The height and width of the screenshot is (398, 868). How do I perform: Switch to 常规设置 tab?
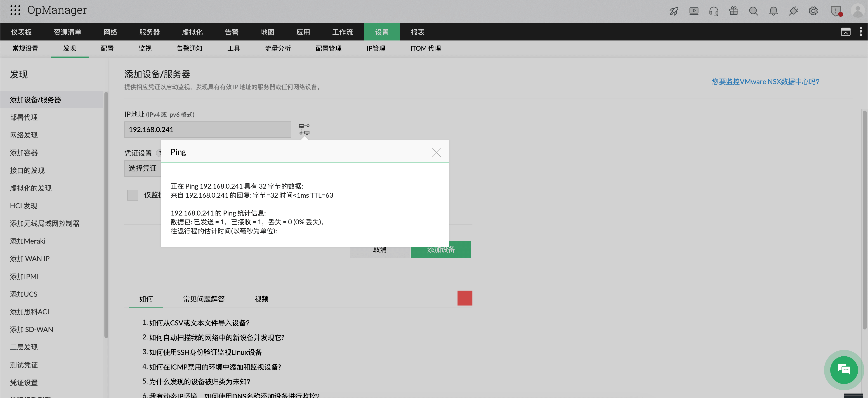(25, 49)
